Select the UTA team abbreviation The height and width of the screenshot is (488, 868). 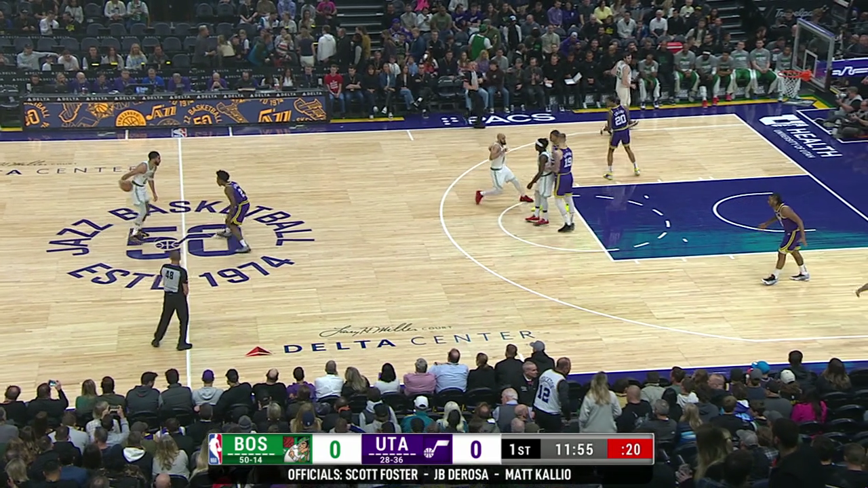pos(392,445)
